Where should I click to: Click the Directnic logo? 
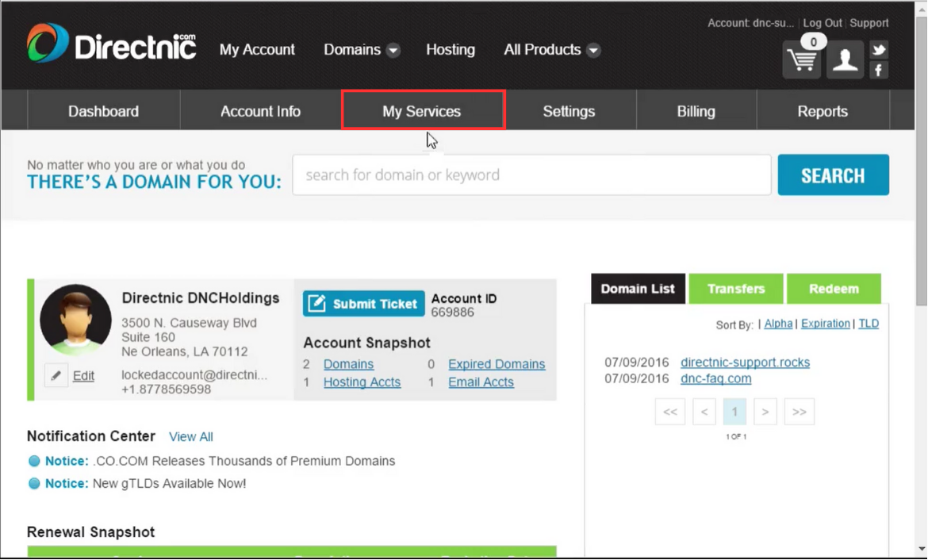point(111,44)
